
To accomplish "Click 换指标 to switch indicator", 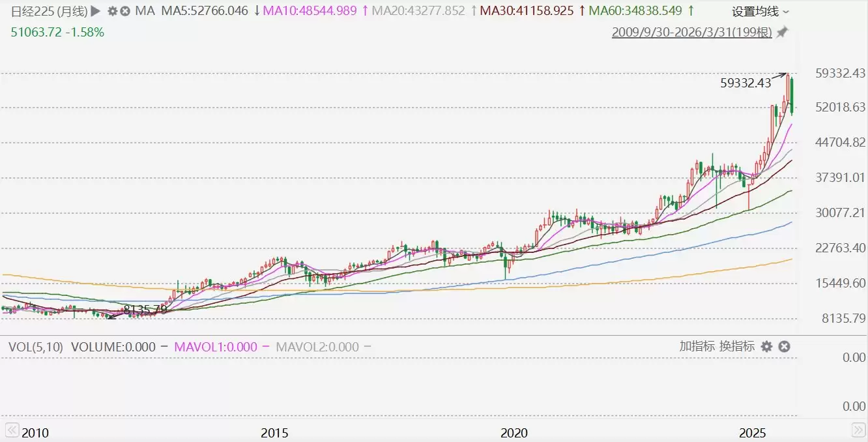I will [736, 346].
